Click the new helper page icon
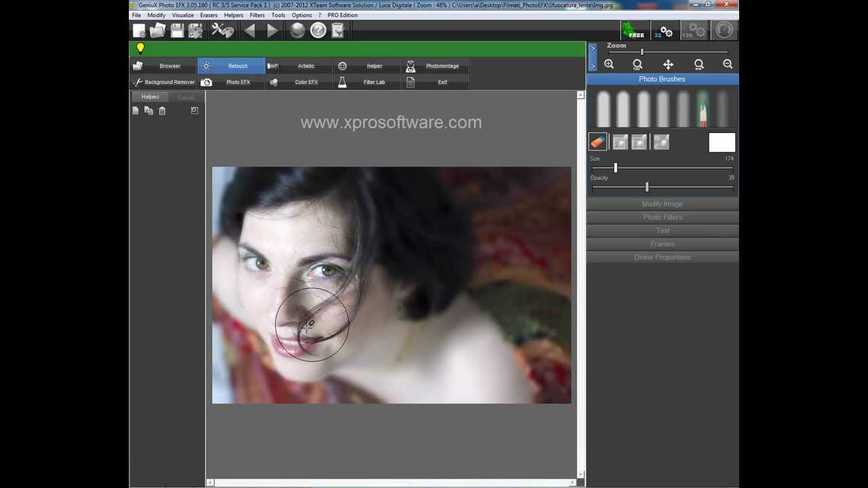The height and width of the screenshot is (488, 868). point(136,110)
